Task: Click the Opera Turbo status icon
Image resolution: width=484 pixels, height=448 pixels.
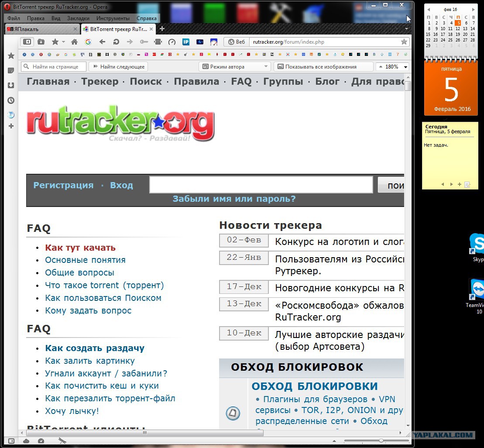Action: point(41,441)
